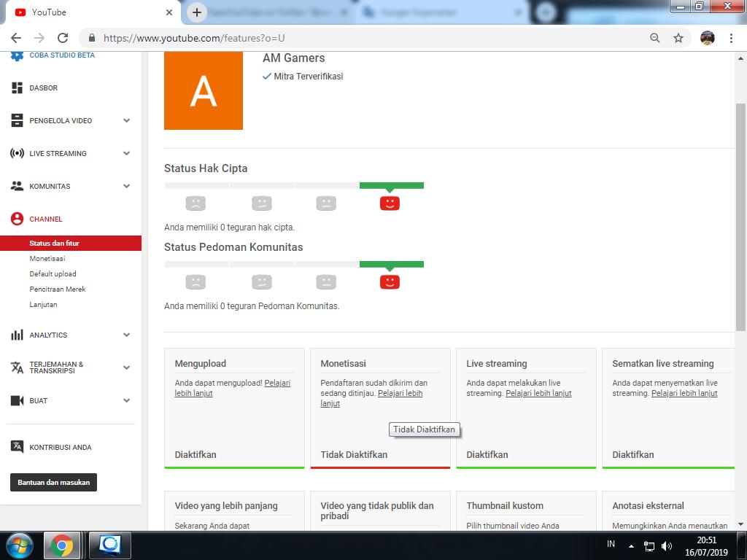
Task: Reload the page with the refresh icon
Action: pyautogui.click(x=63, y=38)
